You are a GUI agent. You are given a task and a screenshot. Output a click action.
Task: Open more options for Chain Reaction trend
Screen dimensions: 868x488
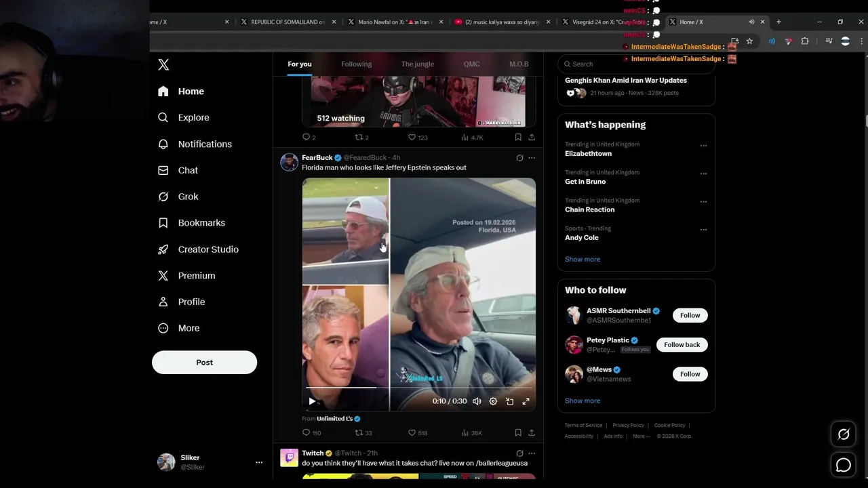pyautogui.click(x=703, y=201)
